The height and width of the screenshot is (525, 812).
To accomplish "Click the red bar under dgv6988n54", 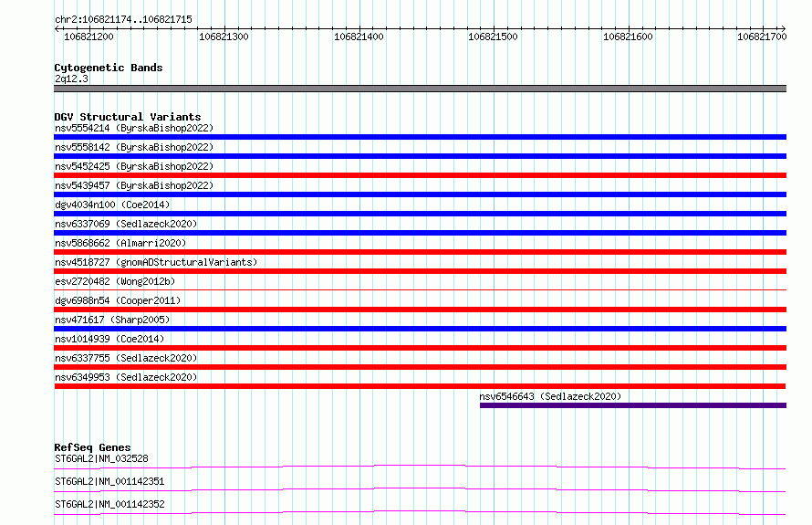I will tap(420, 310).
